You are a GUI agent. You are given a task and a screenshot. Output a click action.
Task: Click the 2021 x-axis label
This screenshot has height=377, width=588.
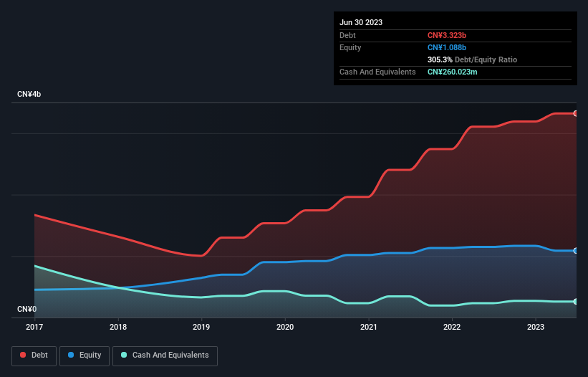pyautogui.click(x=369, y=327)
